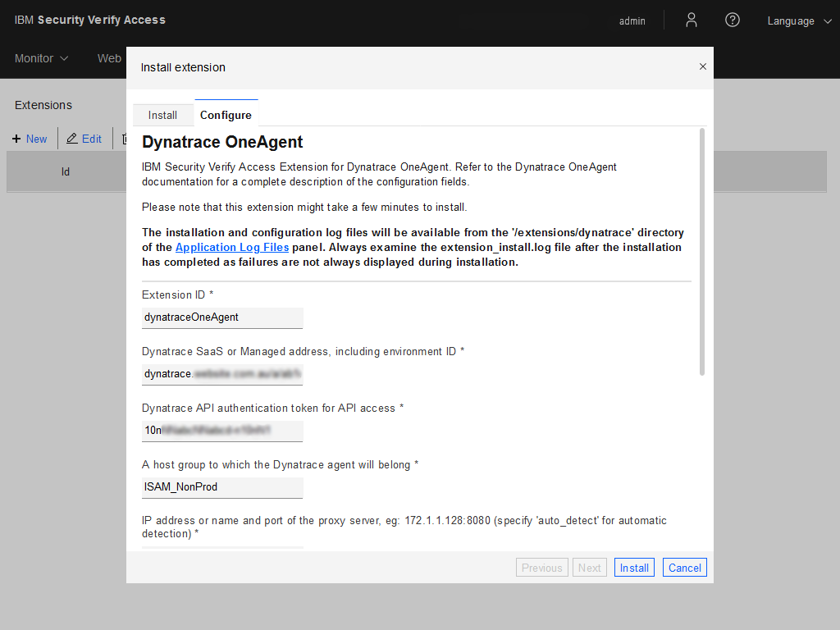Click the Install button
The image size is (840, 630).
[x=634, y=568]
